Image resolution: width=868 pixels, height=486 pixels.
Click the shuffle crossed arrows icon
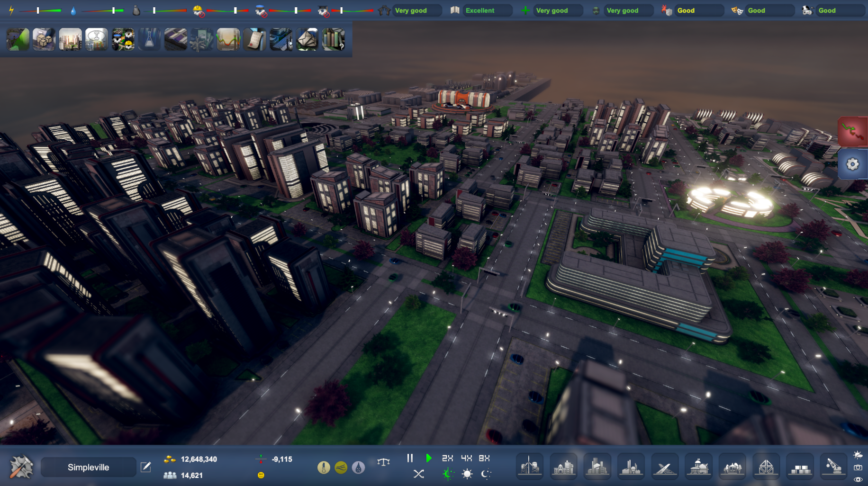click(418, 474)
